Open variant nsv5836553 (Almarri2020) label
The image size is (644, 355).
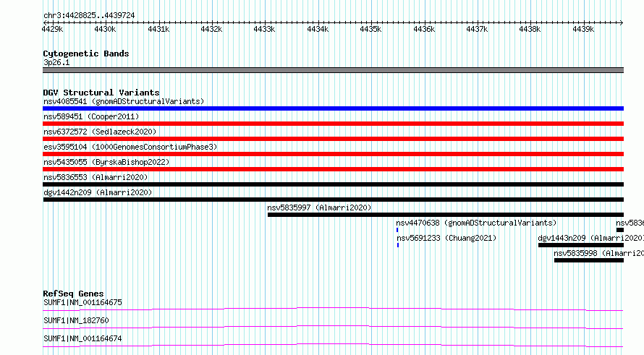[96, 177]
